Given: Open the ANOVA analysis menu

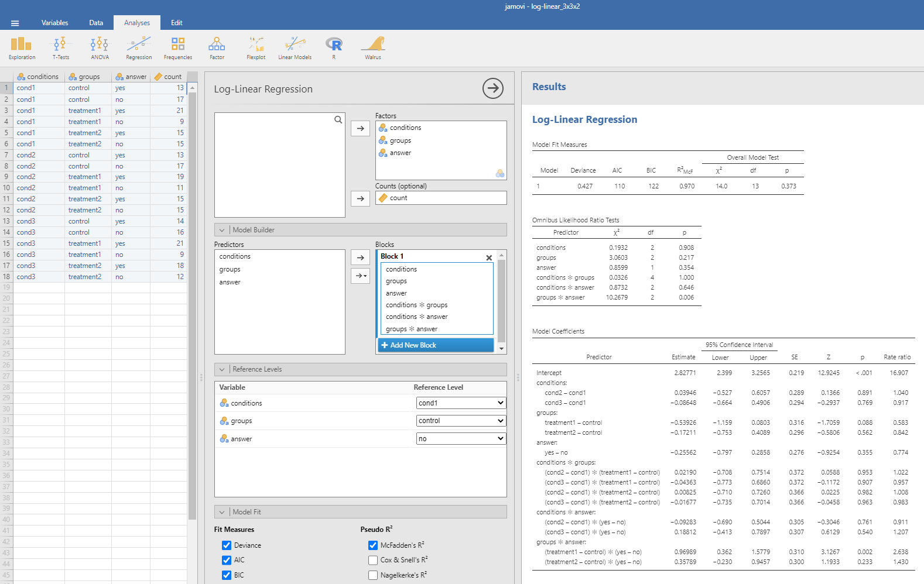Looking at the screenshot, I should pyautogui.click(x=100, y=48).
